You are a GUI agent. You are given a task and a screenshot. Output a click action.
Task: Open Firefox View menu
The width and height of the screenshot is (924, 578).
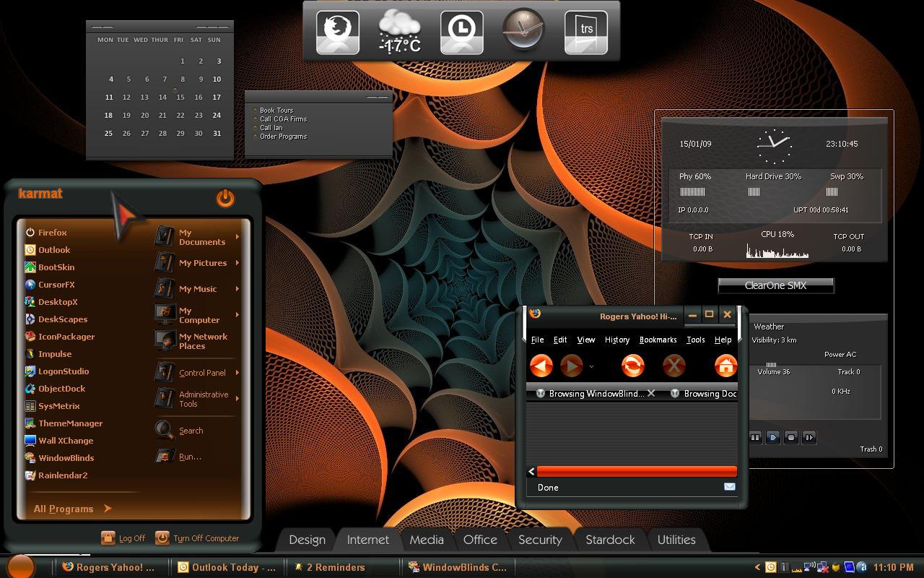(586, 340)
